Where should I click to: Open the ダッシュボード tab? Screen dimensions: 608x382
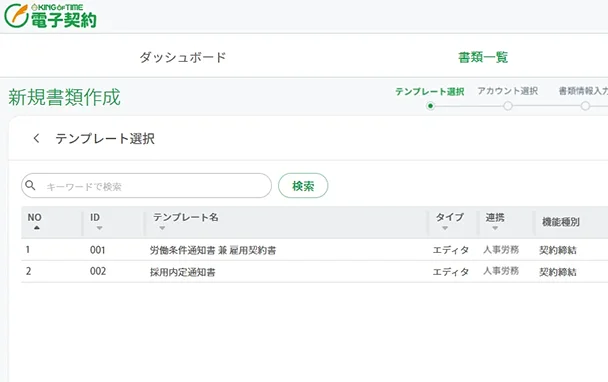click(x=183, y=57)
